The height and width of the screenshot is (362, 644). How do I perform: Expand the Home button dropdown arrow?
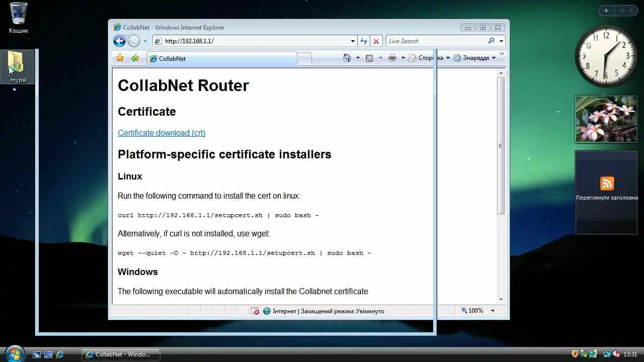358,58
